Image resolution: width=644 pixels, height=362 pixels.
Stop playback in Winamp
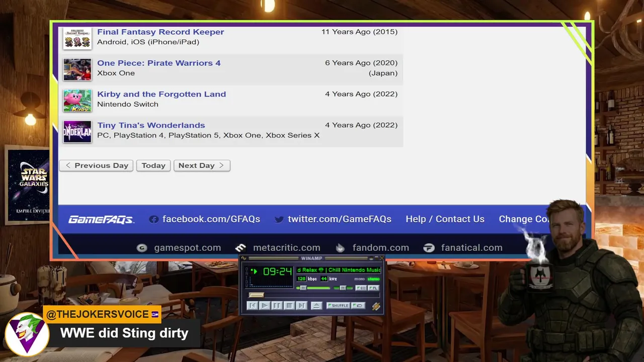coord(289,306)
